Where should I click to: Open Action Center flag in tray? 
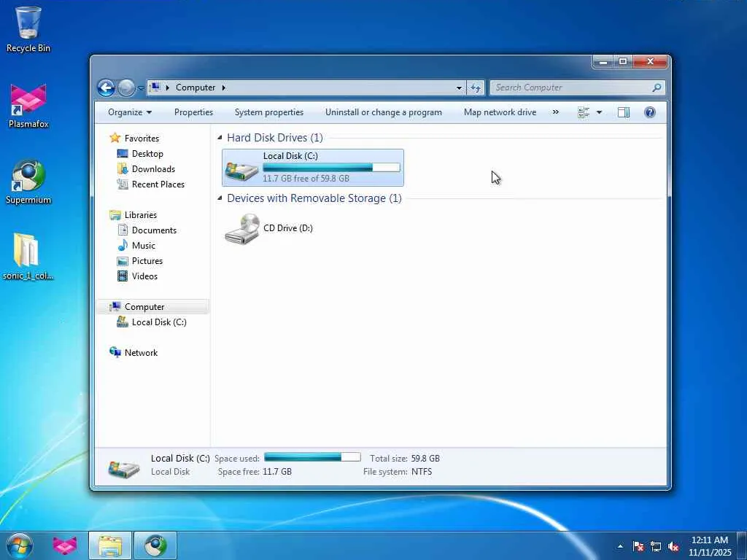tap(638, 546)
